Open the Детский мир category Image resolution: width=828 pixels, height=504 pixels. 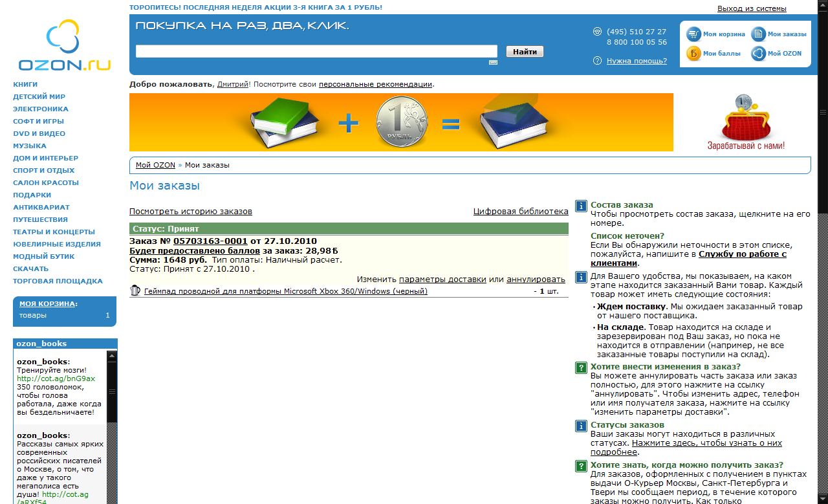tap(39, 96)
